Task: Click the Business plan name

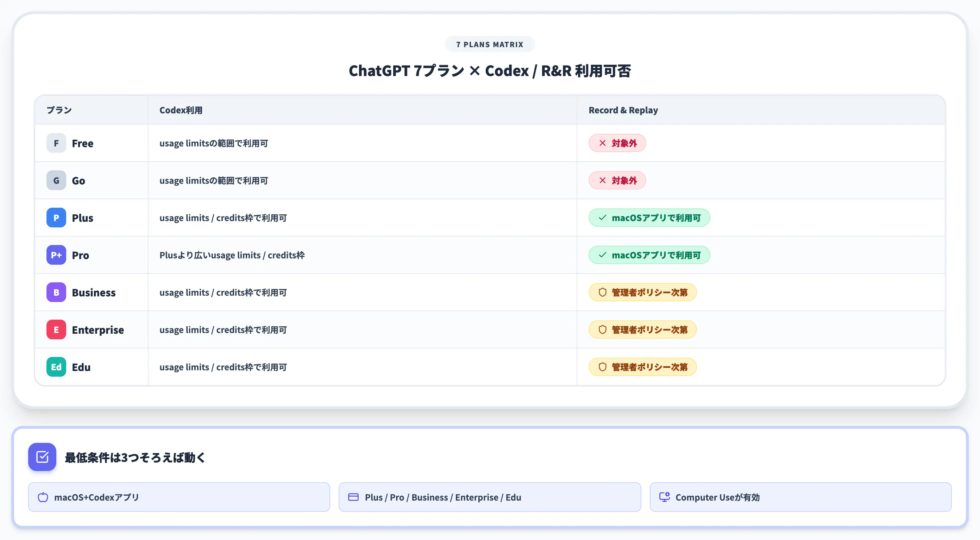Action: click(94, 293)
